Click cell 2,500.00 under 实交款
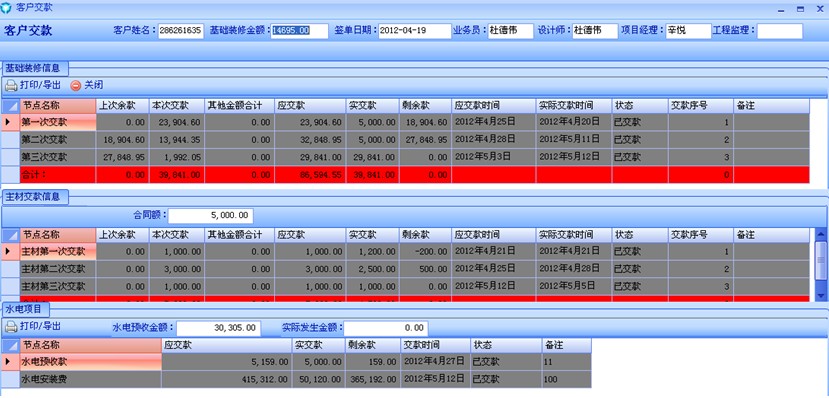The height and width of the screenshot is (398, 829). [x=373, y=269]
